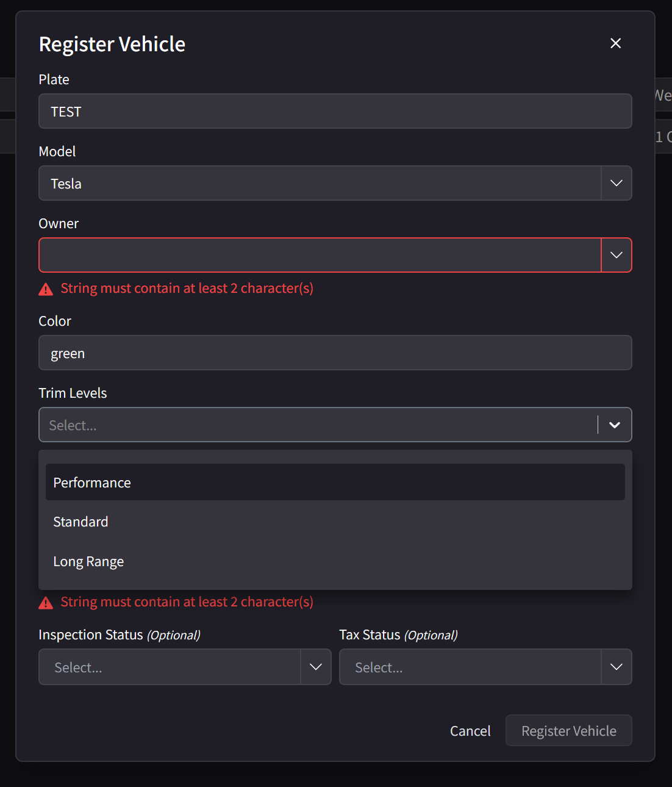Click the chevron on the Tax Status dropdown
Screen dimensions: 672x787
click(616, 667)
